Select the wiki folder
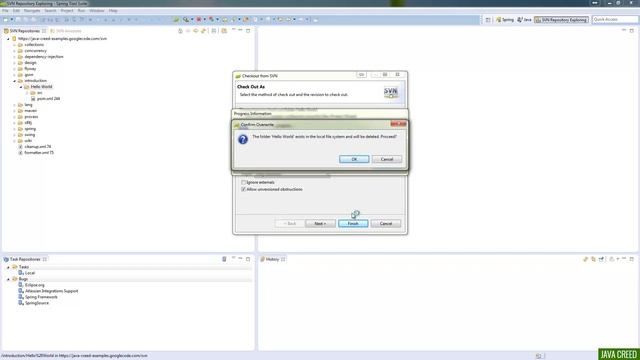 (x=28, y=141)
